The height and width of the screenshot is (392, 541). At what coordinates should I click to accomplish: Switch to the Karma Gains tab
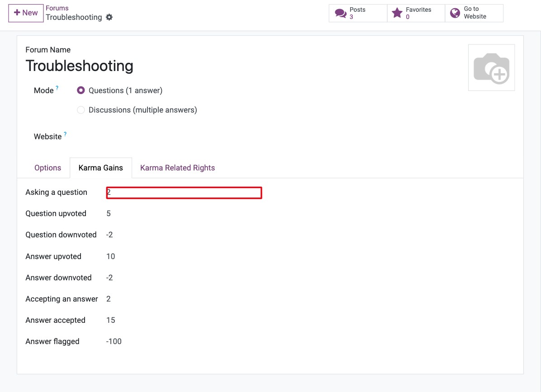[x=101, y=168]
